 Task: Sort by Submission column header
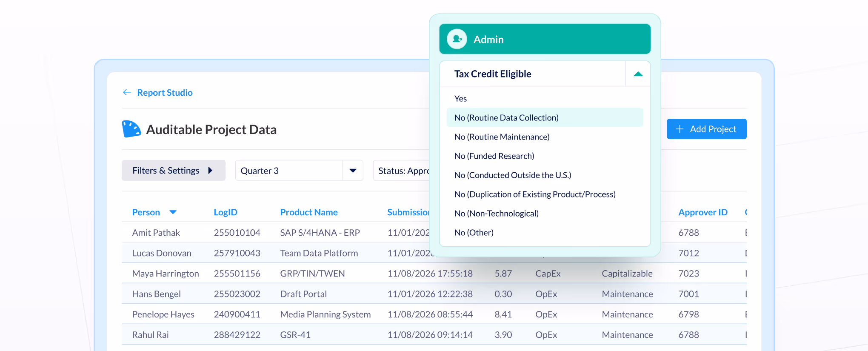[x=408, y=212]
